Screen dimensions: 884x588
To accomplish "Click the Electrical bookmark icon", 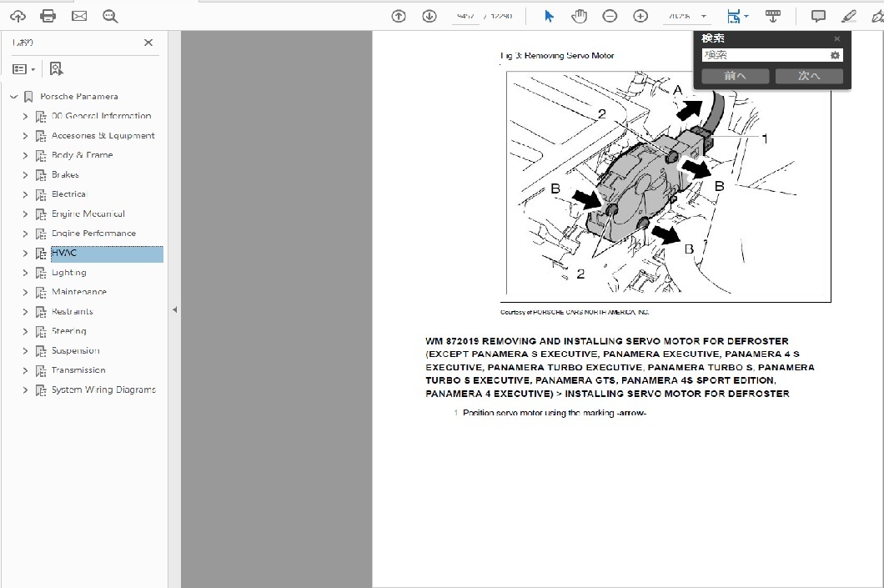I will coord(41,194).
